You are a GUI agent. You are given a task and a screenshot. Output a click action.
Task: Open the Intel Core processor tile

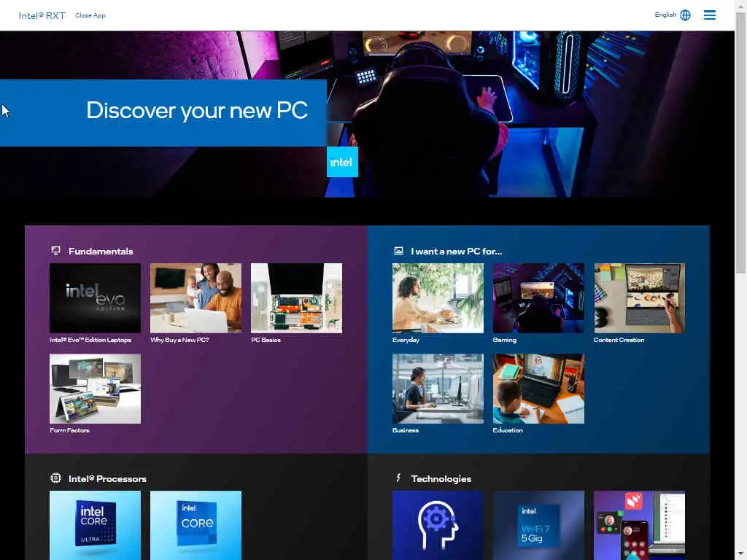[x=196, y=525]
